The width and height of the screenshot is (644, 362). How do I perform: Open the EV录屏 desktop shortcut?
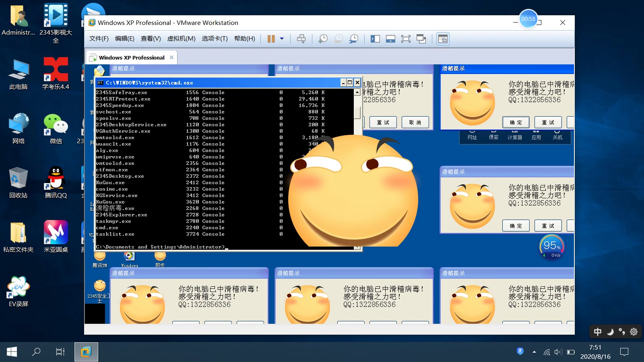[x=19, y=292]
